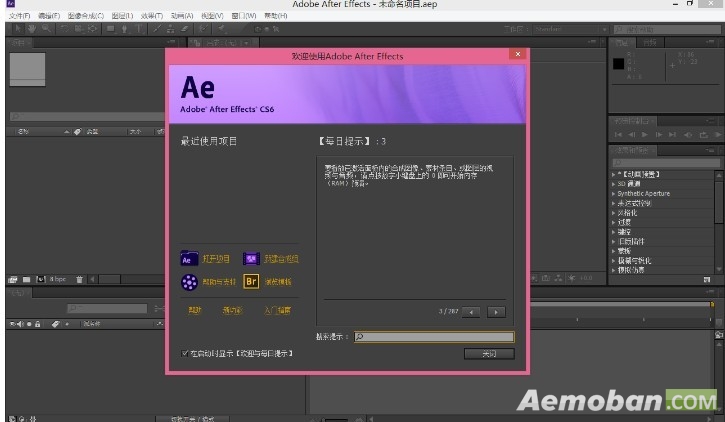Image resolution: width=725 pixels, height=422 pixels.
Task: Play the preview
Action: (x=645, y=135)
